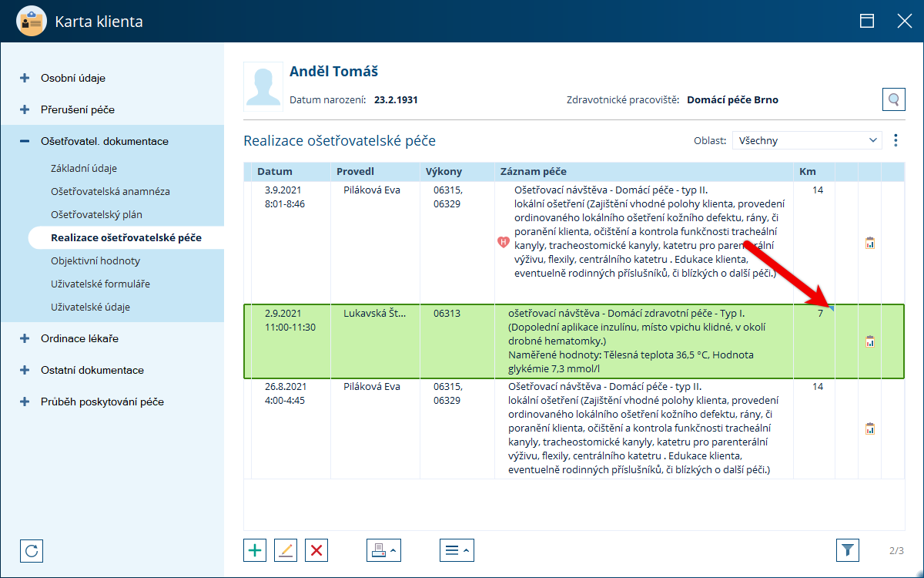Click code 06313 in Výkony column
The image size is (924, 578).
447,313
